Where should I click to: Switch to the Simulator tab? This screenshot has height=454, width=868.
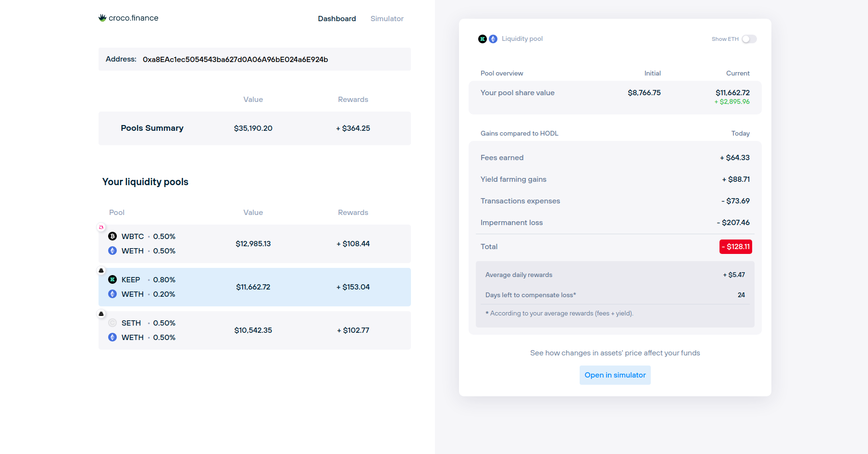coord(387,19)
